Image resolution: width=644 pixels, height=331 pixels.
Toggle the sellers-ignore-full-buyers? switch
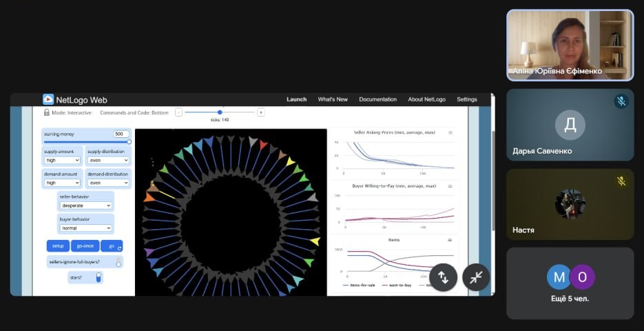click(x=118, y=262)
